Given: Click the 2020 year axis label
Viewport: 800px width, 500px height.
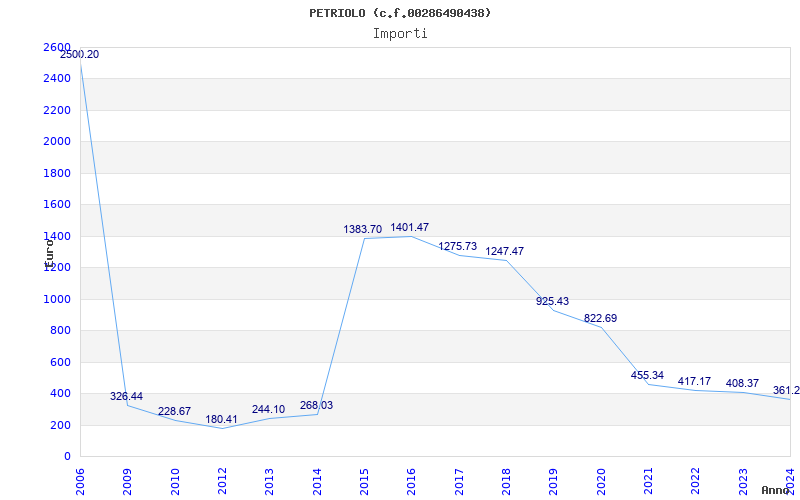Looking at the screenshot, I should [601, 479].
